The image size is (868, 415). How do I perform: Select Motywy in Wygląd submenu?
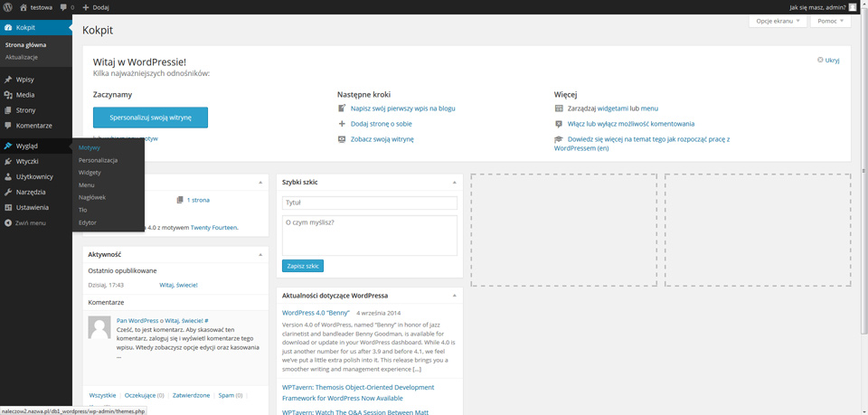pos(90,147)
